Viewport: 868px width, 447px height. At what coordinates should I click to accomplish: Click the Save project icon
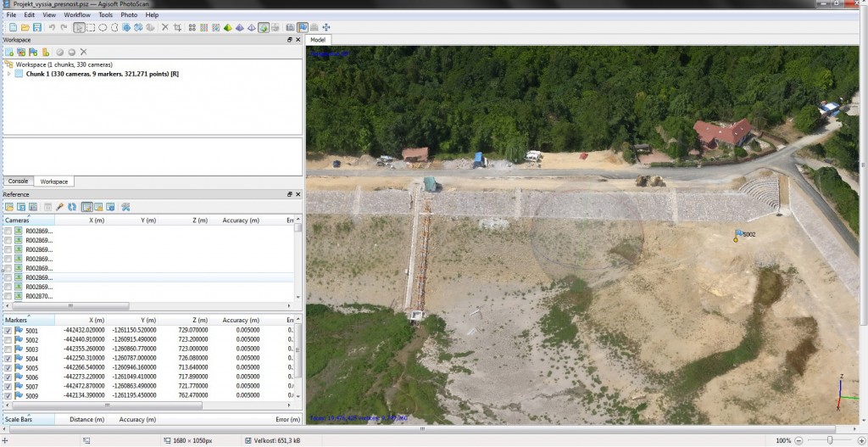pos(36,28)
